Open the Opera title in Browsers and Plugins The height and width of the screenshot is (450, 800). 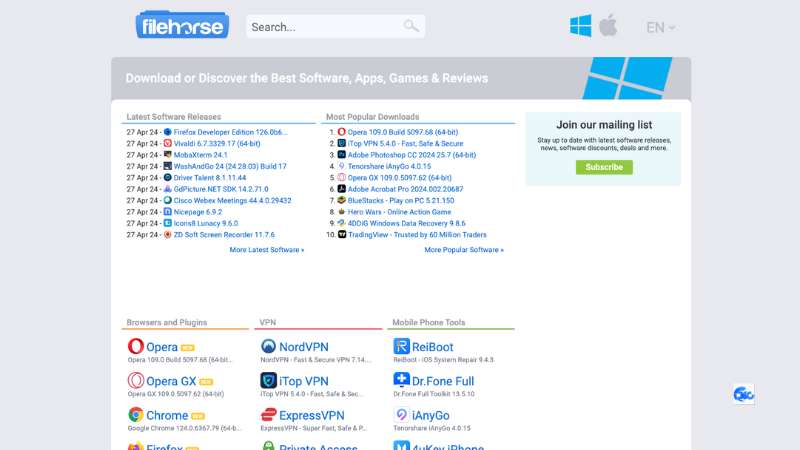click(162, 347)
